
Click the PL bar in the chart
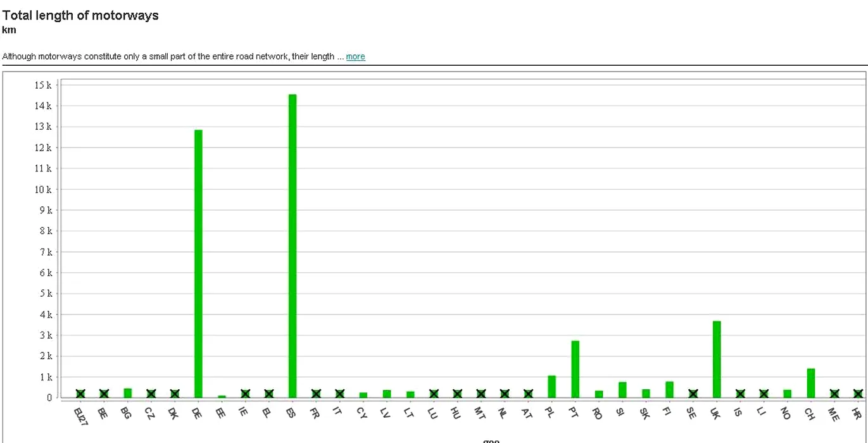(x=551, y=387)
